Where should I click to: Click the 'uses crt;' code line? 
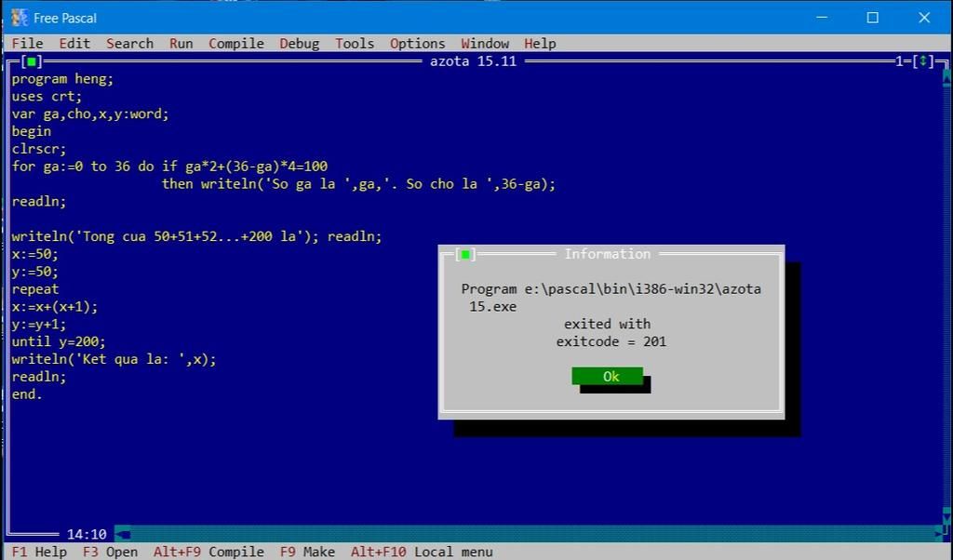47,97
